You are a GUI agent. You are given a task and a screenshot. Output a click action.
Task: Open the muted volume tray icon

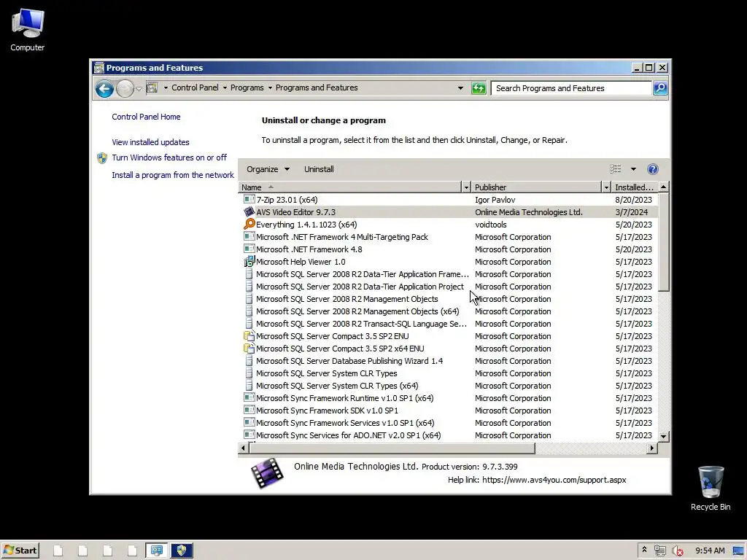tap(677, 551)
